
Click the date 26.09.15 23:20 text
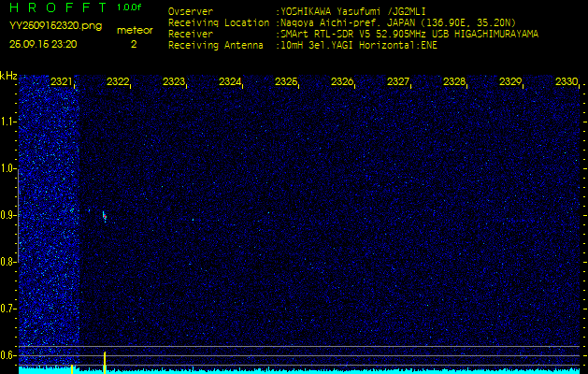tap(43, 44)
